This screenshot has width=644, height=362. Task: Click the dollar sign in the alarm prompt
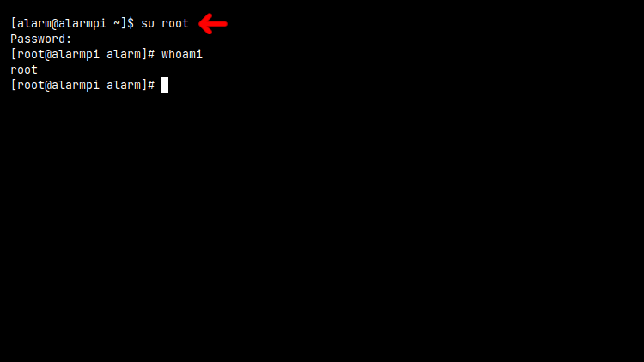point(131,23)
